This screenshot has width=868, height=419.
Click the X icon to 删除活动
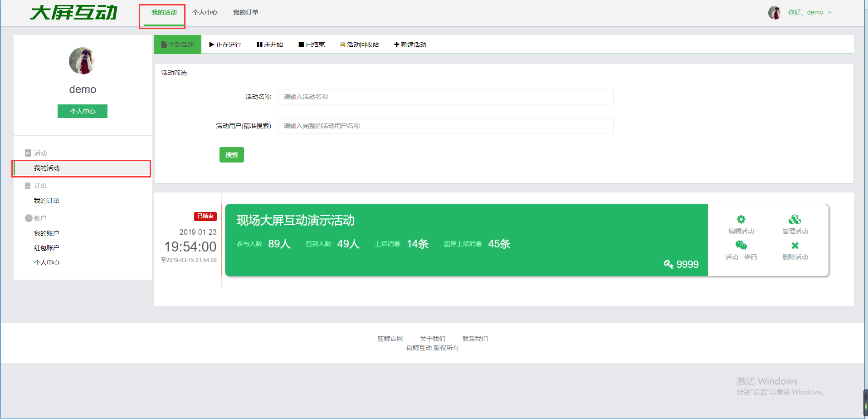click(795, 246)
